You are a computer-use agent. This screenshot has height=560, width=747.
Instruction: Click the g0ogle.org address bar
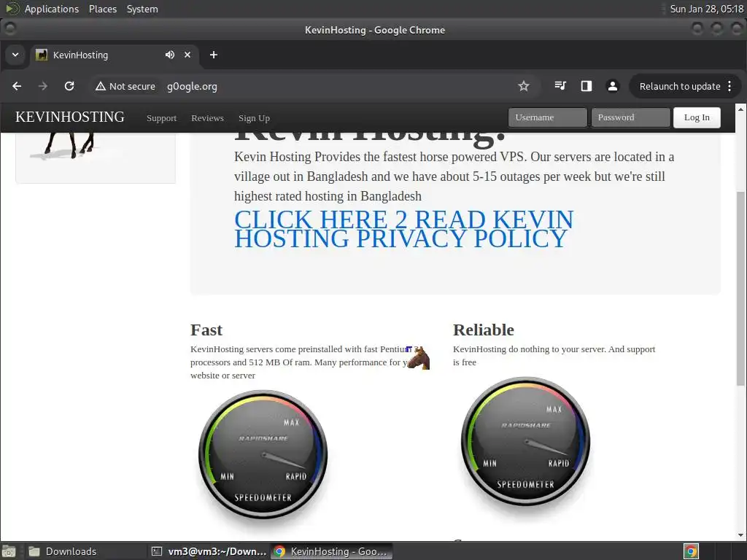(192, 86)
